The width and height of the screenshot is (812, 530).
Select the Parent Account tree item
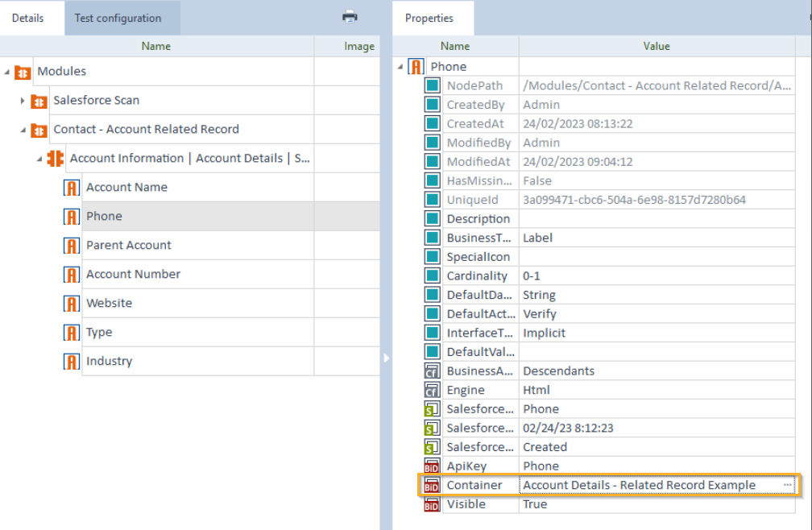pos(129,246)
